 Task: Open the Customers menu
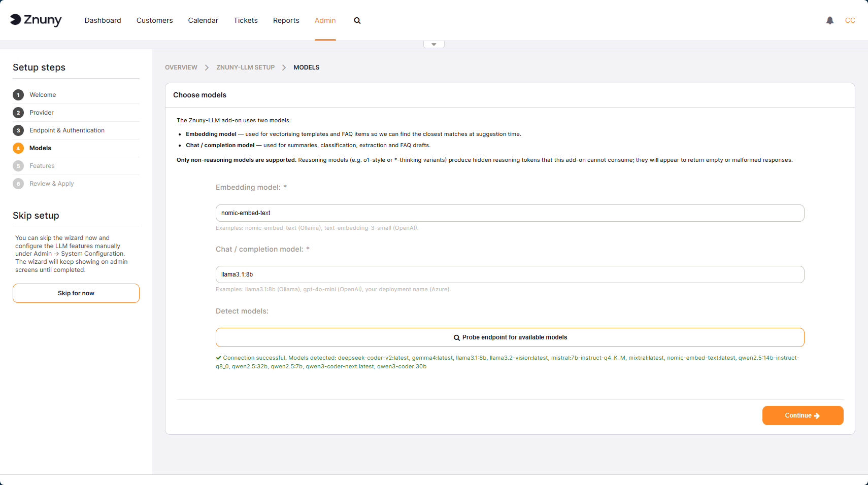tap(155, 20)
